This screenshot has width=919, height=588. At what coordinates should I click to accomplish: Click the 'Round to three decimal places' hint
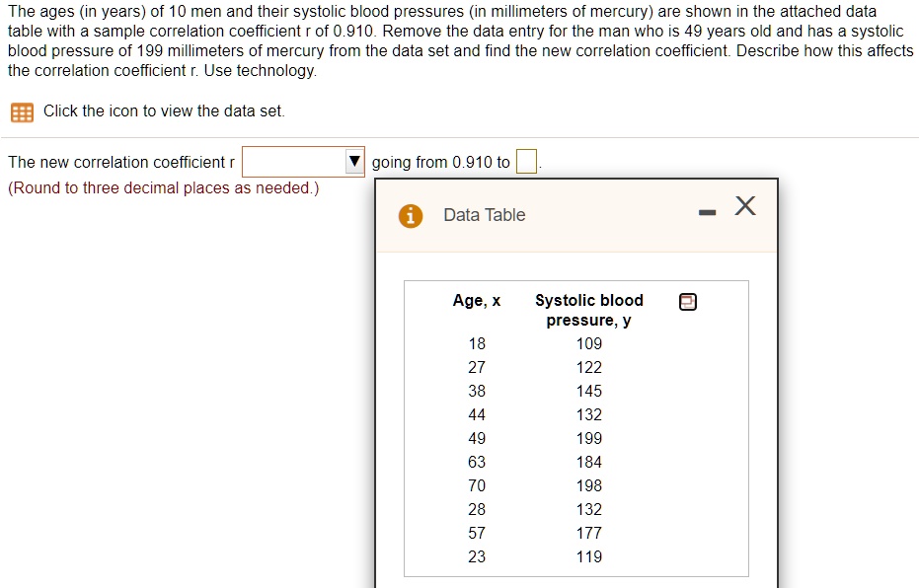[164, 188]
